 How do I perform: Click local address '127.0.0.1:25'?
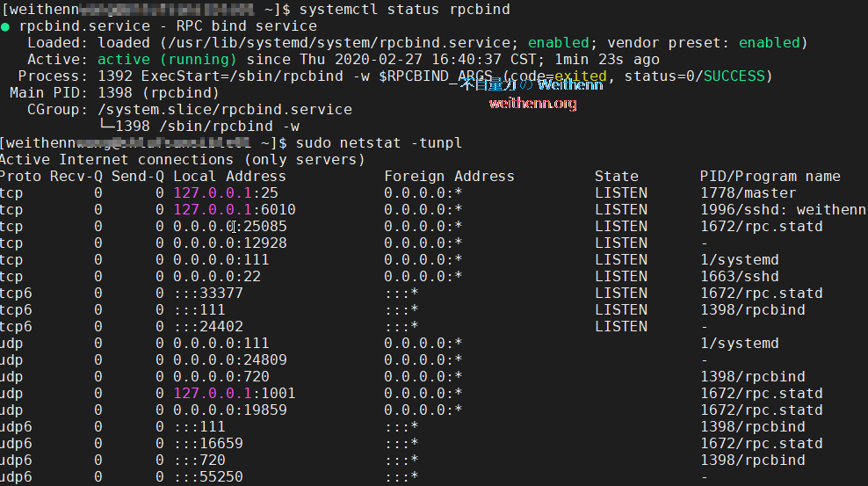point(226,192)
